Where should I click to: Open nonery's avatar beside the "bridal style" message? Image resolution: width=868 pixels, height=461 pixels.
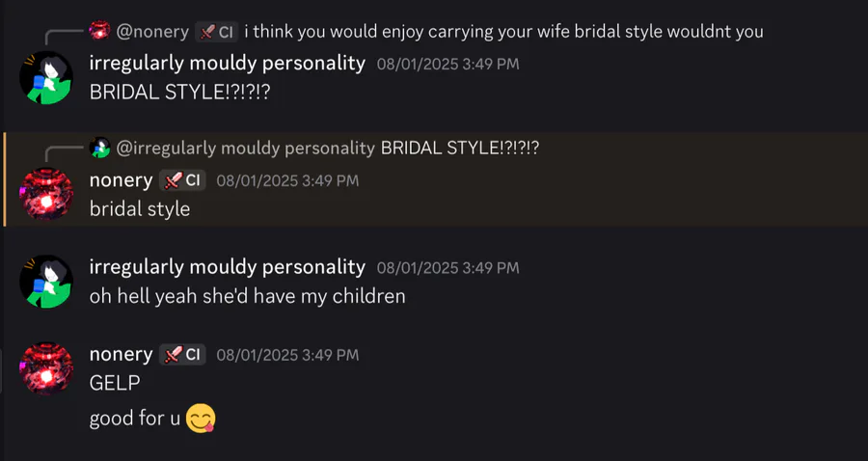point(46,194)
